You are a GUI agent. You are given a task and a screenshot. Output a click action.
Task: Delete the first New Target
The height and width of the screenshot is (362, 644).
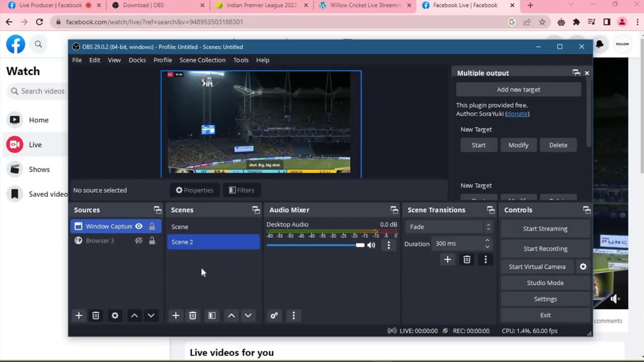tap(558, 145)
